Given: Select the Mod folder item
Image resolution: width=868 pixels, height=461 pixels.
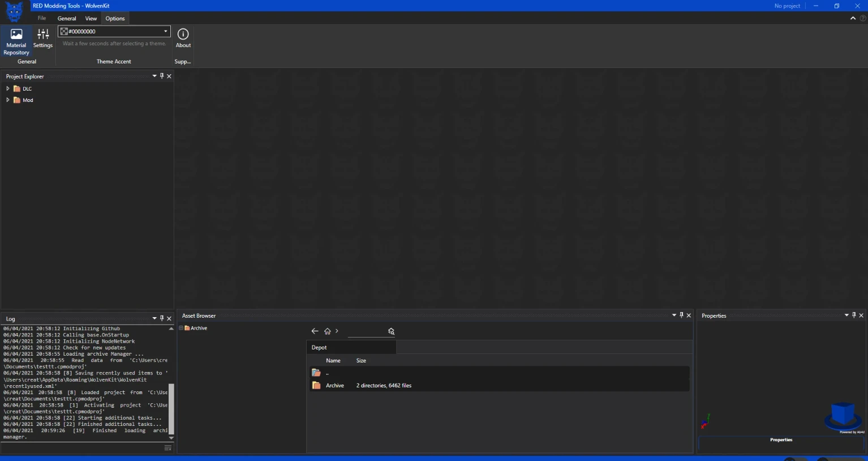Looking at the screenshot, I should [x=23, y=100].
